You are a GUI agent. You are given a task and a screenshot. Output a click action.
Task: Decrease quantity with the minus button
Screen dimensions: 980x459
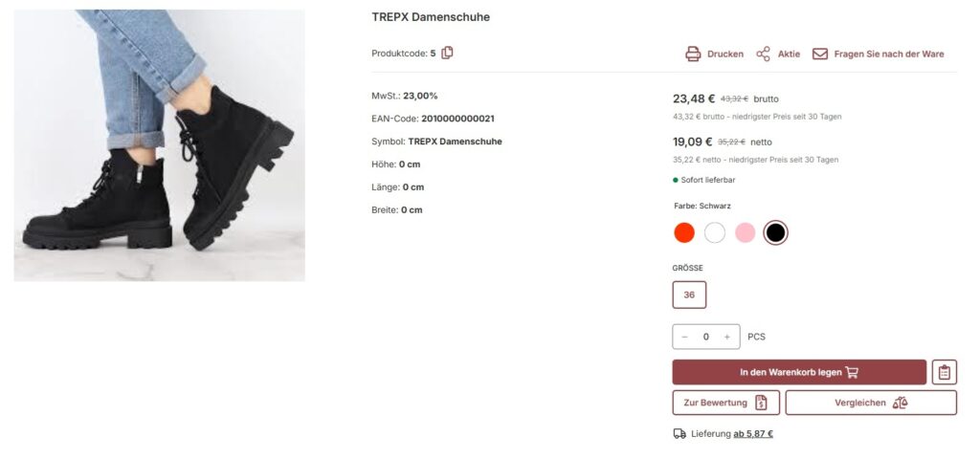684,337
